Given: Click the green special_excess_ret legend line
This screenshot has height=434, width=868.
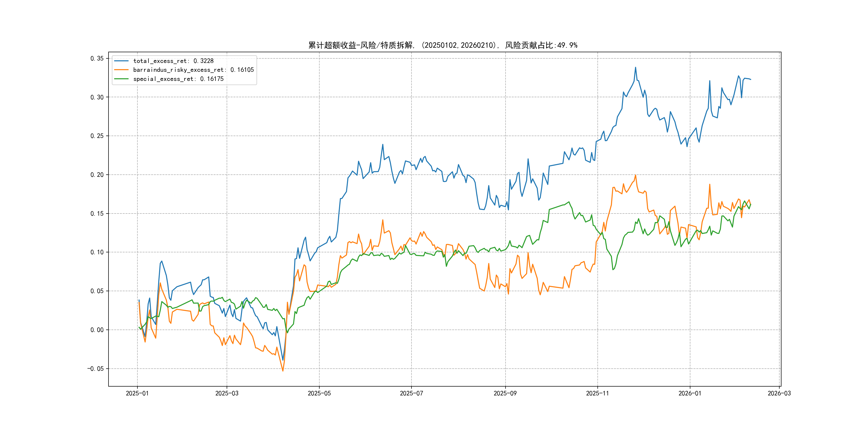Looking at the screenshot, I should (x=121, y=79).
